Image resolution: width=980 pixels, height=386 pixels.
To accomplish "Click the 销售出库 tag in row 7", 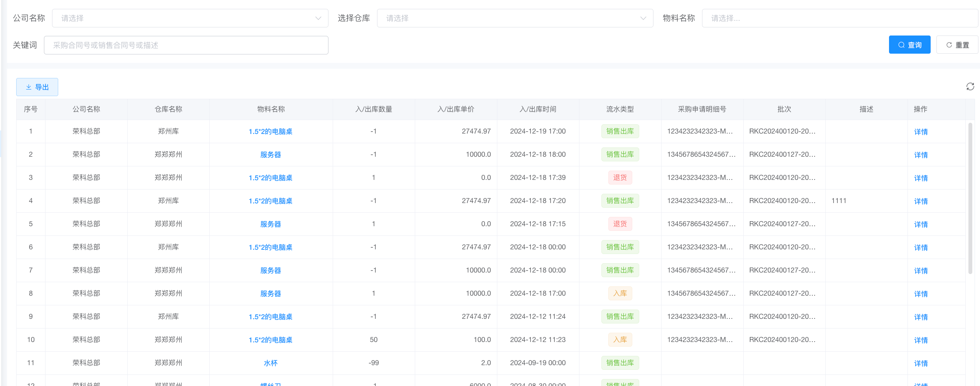I will 620,270.
